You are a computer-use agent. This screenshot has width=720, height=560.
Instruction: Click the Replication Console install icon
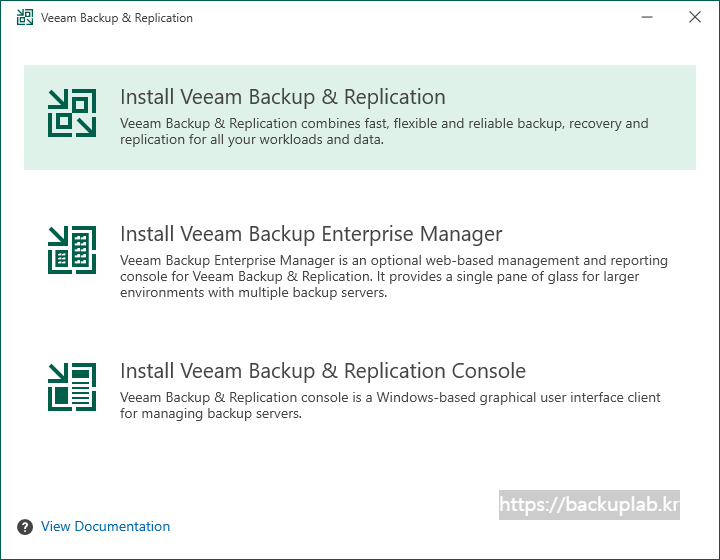[x=72, y=387]
